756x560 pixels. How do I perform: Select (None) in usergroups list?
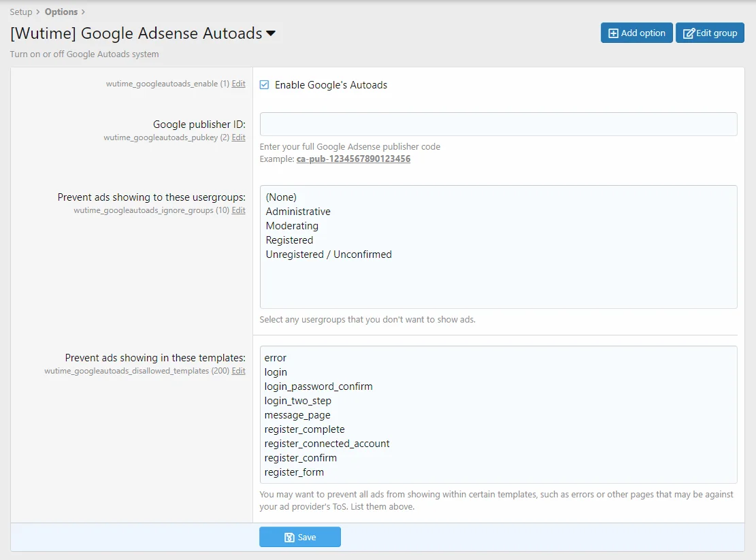click(x=281, y=197)
